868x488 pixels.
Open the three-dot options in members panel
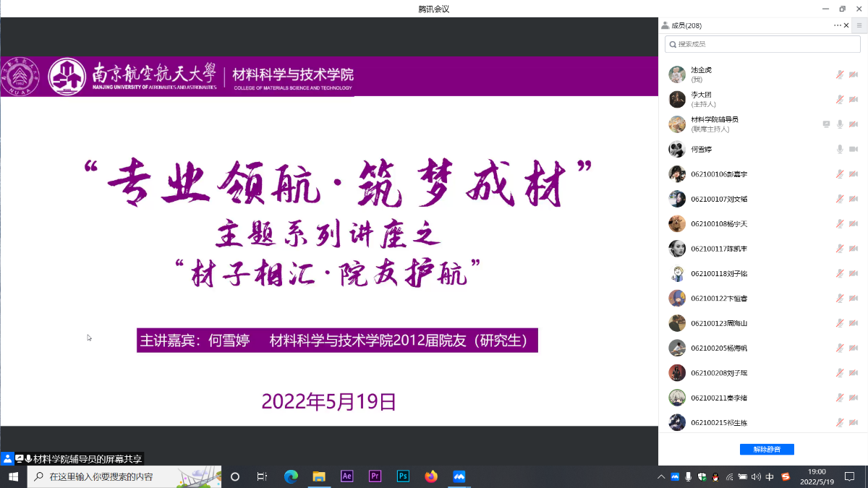point(837,25)
